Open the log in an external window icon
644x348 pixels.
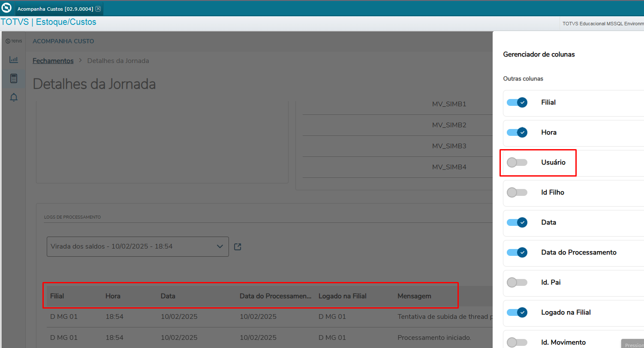pyautogui.click(x=238, y=247)
